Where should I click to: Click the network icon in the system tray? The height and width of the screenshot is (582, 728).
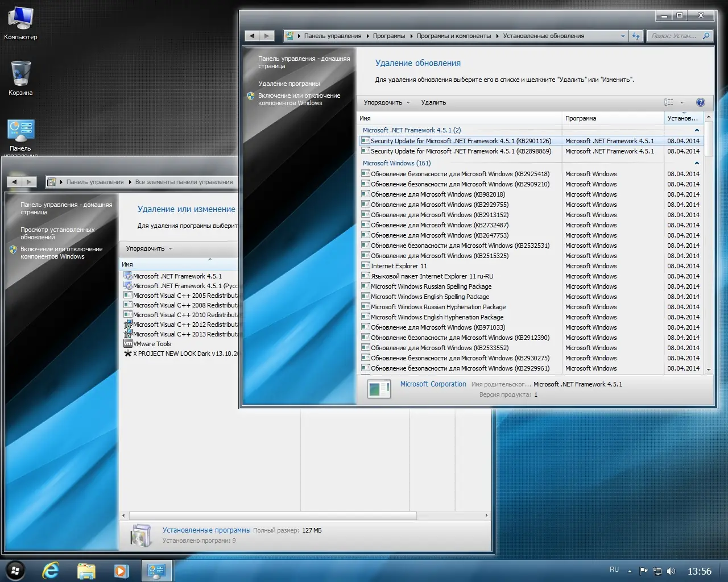click(x=657, y=570)
